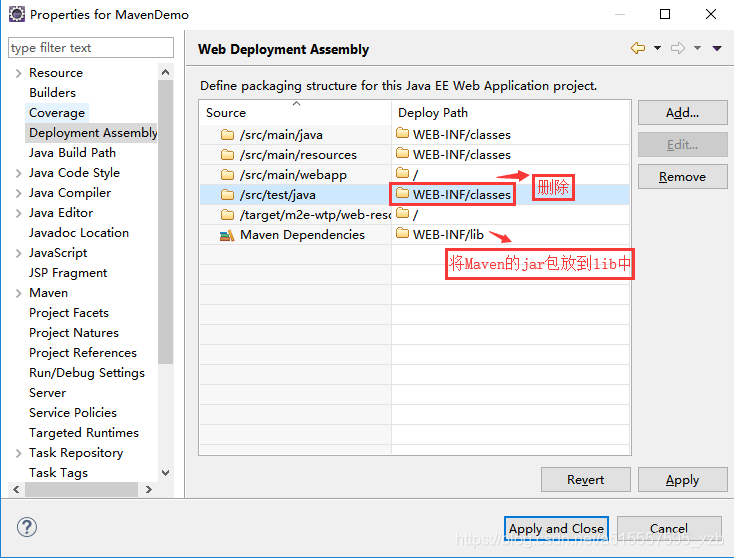The height and width of the screenshot is (558, 734).
Task: Expand the Maven tree node
Action: pyautogui.click(x=18, y=294)
